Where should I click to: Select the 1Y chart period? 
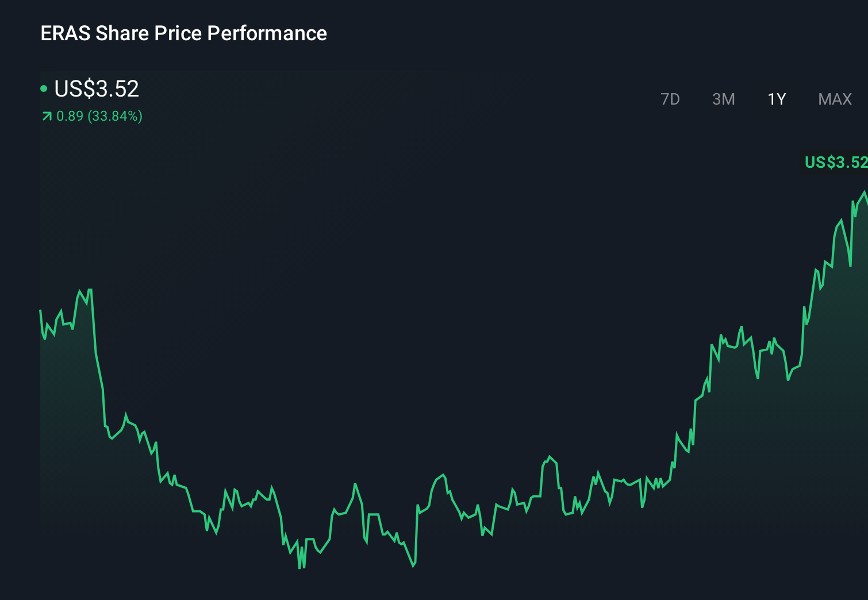point(776,99)
